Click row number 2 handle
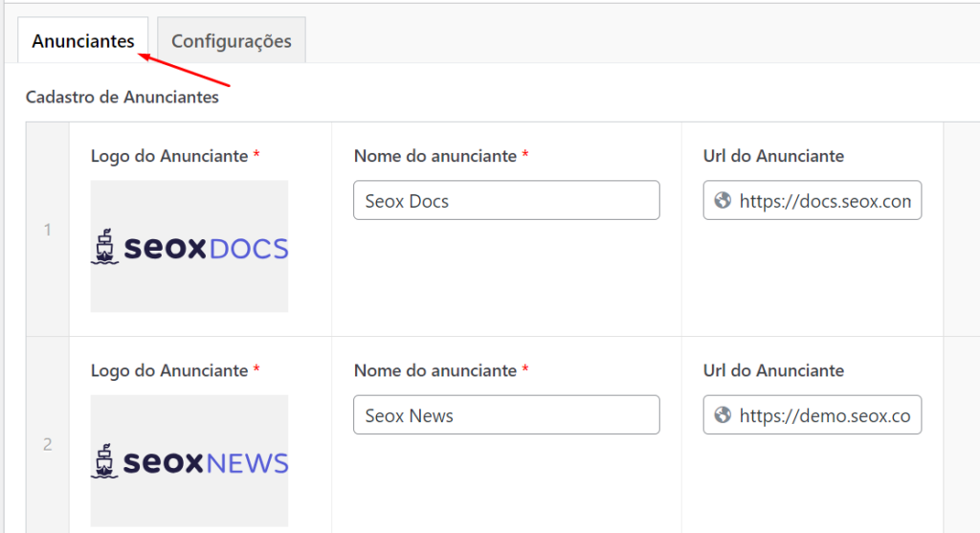 [48, 444]
